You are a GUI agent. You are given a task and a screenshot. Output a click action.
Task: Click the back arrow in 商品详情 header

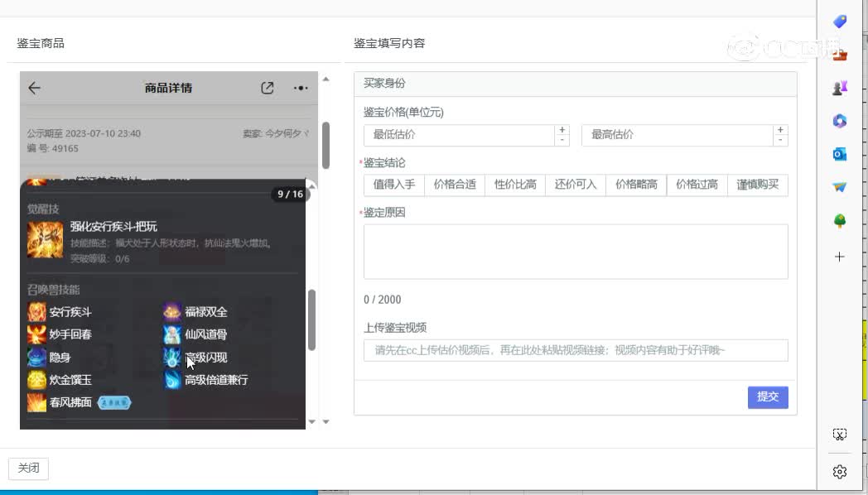click(x=33, y=88)
